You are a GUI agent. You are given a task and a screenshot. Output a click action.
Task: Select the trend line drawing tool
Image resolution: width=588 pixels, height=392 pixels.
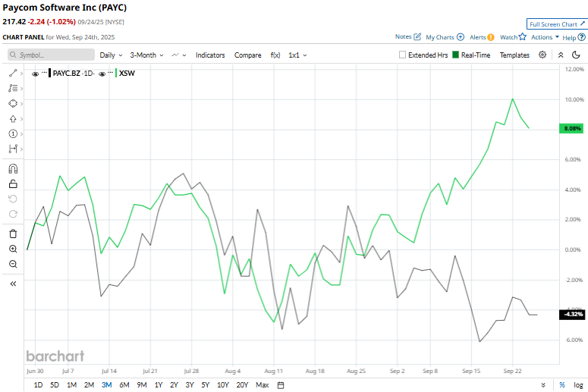(13, 74)
